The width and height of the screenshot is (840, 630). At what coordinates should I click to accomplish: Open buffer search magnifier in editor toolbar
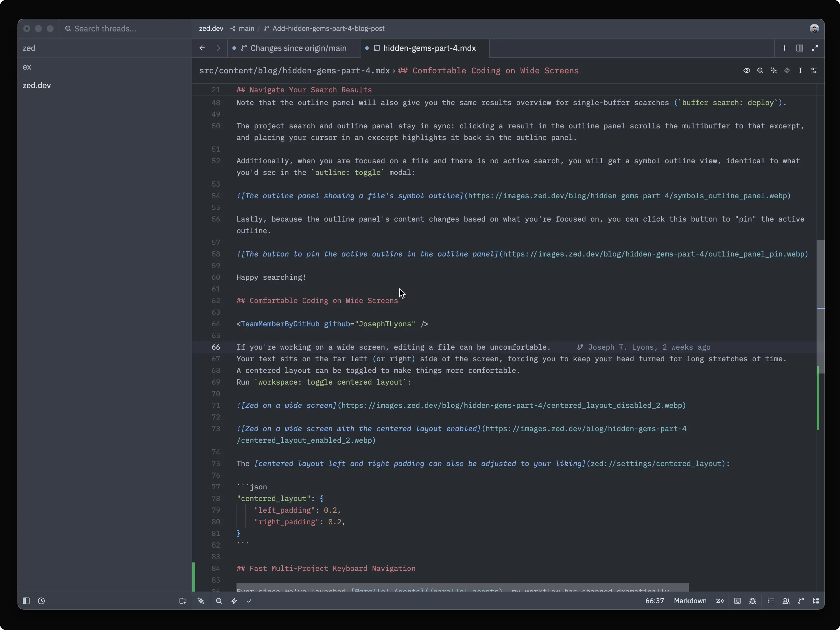coord(760,70)
